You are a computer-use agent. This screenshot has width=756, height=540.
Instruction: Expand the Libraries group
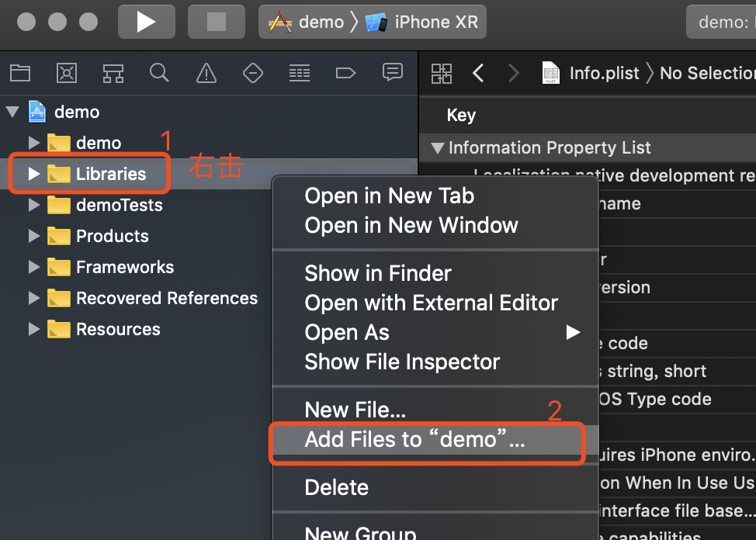pos(33,174)
